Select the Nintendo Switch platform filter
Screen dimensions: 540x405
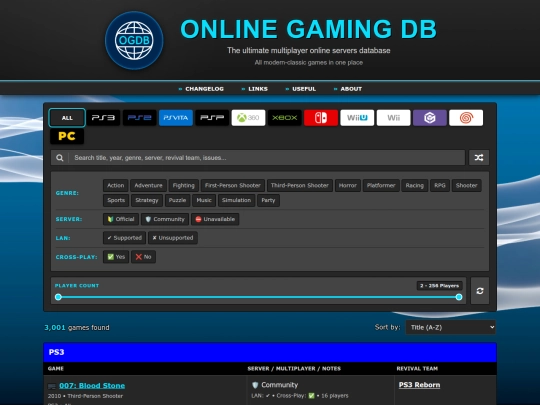point(321,118)
